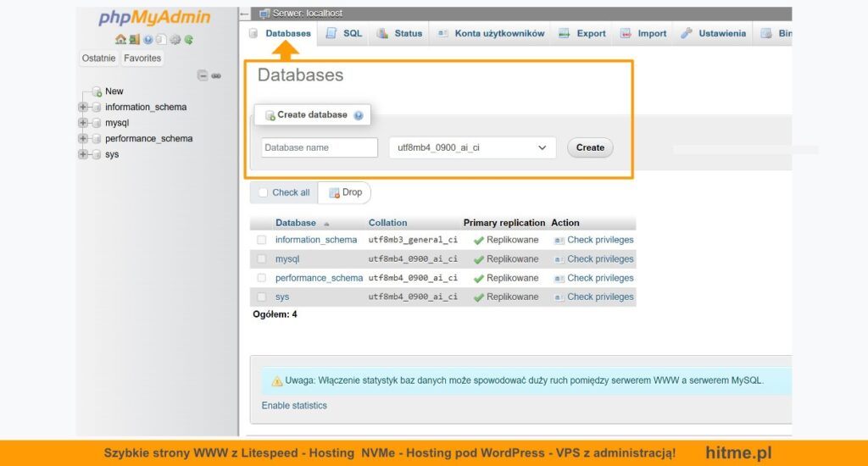868x466 pixels.
Task: Open phpMyAdmin documentation blue help icon
Action: (147, 39)
